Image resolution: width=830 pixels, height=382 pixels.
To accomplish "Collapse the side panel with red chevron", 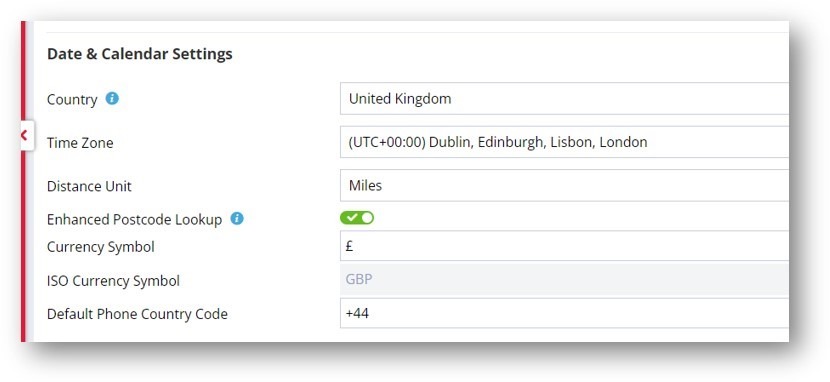I will 24,135.
